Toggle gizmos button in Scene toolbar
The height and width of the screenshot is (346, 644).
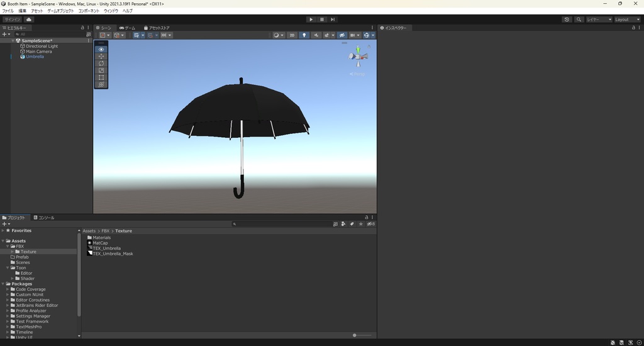click(x=367, y=35)
